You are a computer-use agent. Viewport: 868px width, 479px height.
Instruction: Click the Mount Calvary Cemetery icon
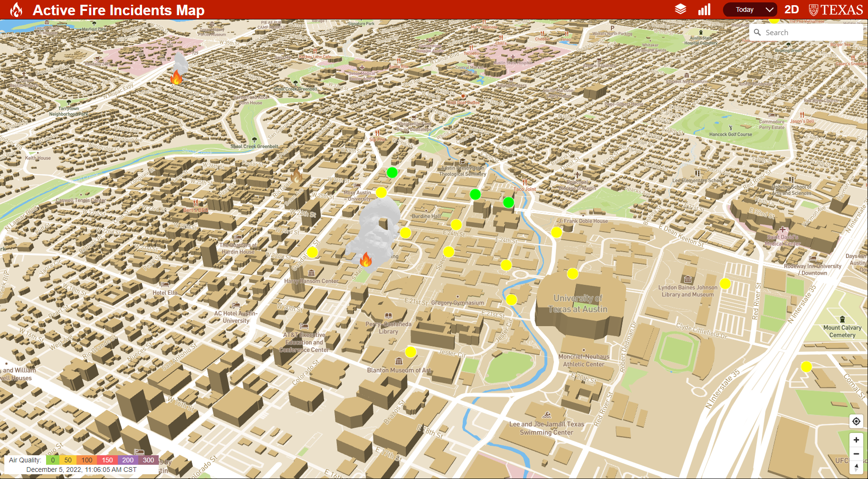coord(842,319)
